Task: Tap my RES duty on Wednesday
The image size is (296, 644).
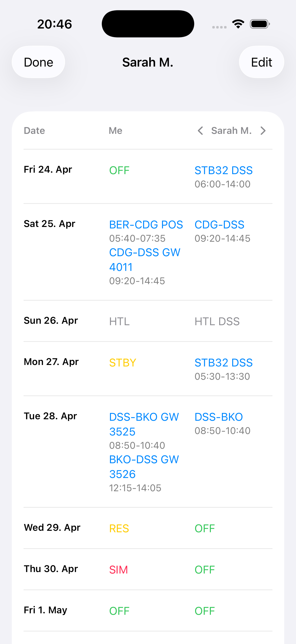Action: pyautogui.click(x=119, y=529)
